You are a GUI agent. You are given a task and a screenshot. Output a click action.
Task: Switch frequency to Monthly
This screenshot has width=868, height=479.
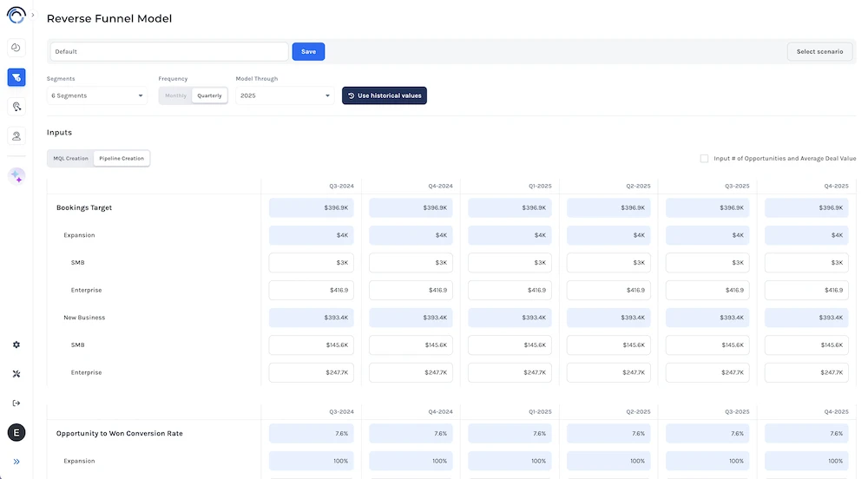point(175,95)
